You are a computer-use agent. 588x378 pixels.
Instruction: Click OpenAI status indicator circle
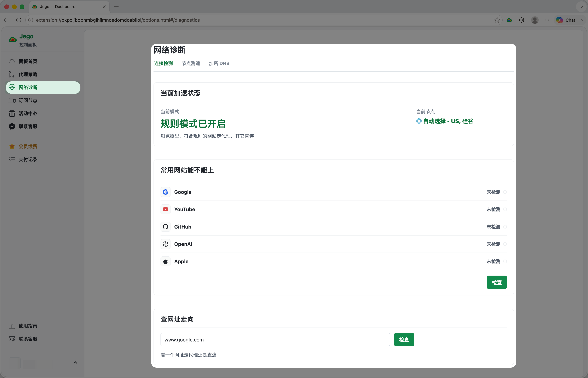coord(505,244)
